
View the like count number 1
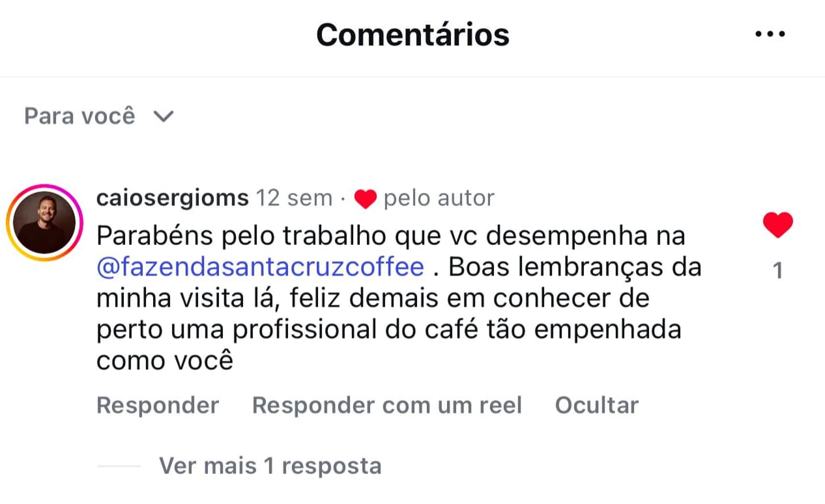tap(777, 270)
